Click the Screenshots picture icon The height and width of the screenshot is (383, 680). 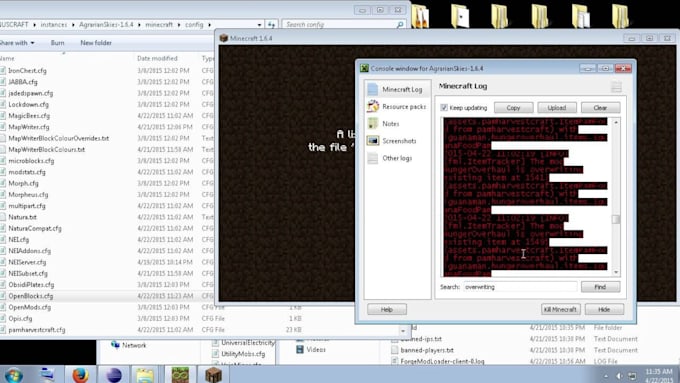(373, 141)
